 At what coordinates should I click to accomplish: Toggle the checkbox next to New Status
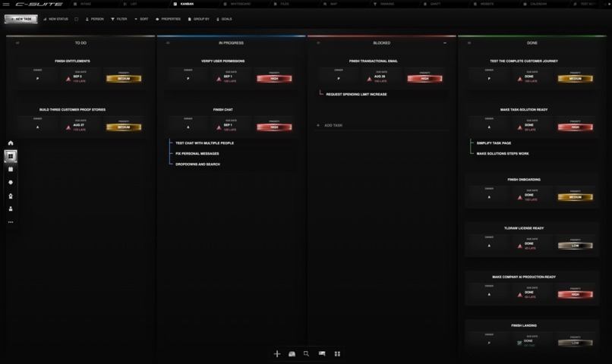click(77, 19)
